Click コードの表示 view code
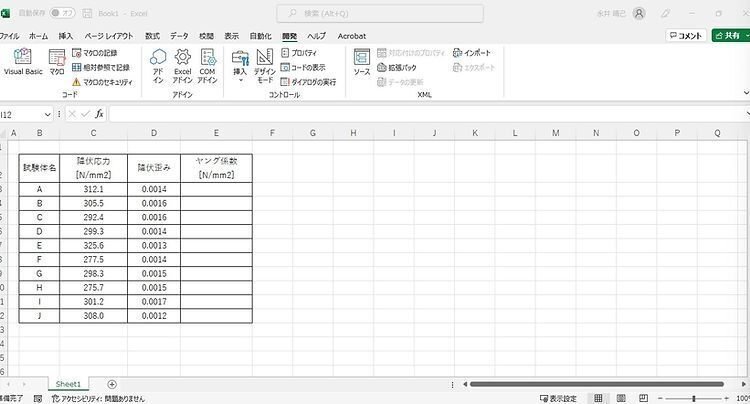The image size is (750, 404). coord(303,67)
